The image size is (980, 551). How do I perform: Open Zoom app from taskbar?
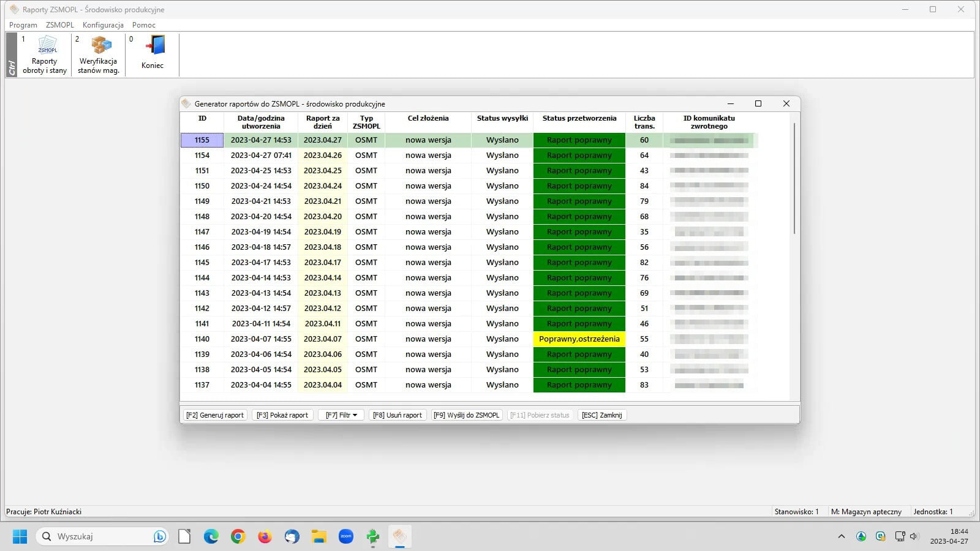pyautogui.click(x=346, y=537)
